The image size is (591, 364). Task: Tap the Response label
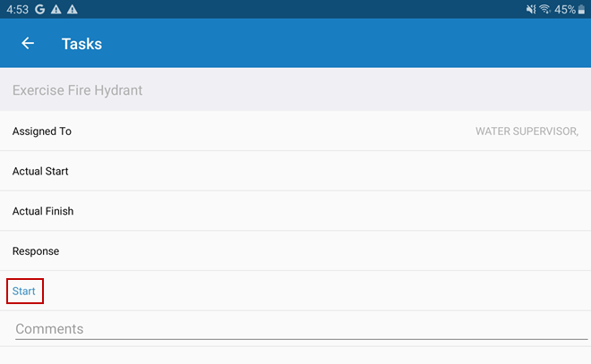[x=36, y=251]
